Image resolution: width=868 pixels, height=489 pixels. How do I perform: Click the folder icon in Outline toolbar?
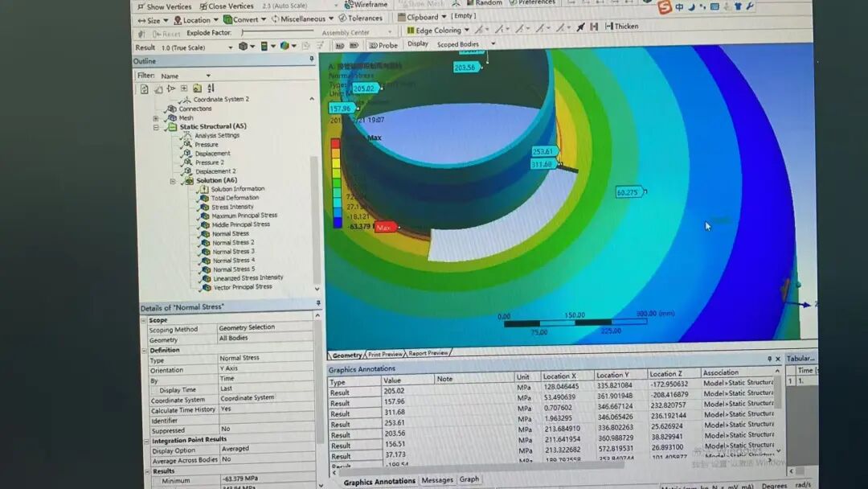click(197, 88)
